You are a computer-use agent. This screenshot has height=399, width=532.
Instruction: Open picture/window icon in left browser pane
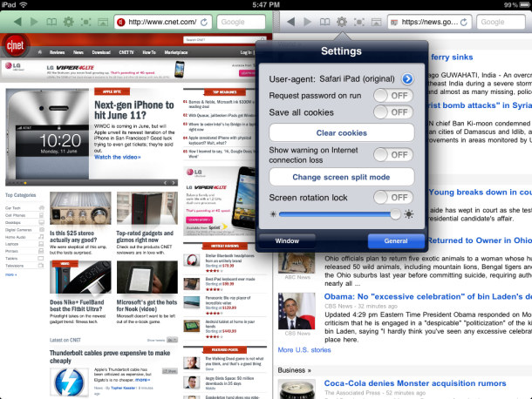click(x=103, y=22)
